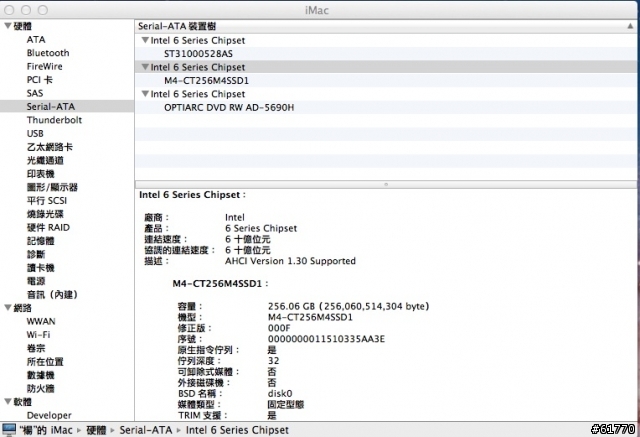Click "楊"的 iMac in the path bar

(x=46, y=430)
